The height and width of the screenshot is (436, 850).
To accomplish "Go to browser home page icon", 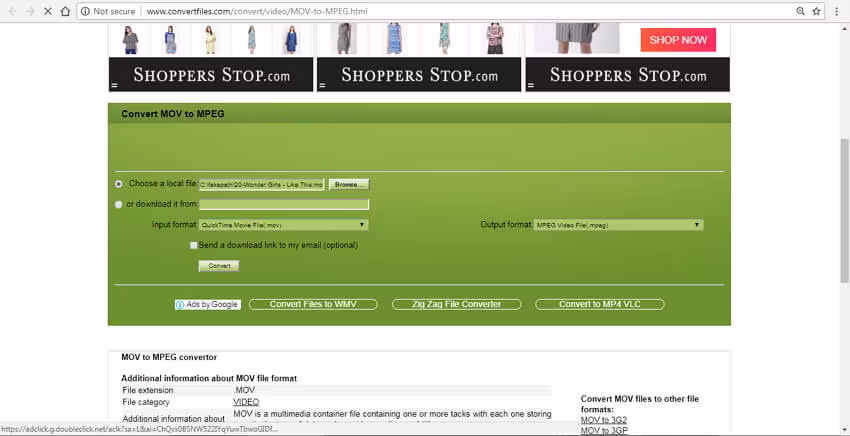I will pos(65,11).
